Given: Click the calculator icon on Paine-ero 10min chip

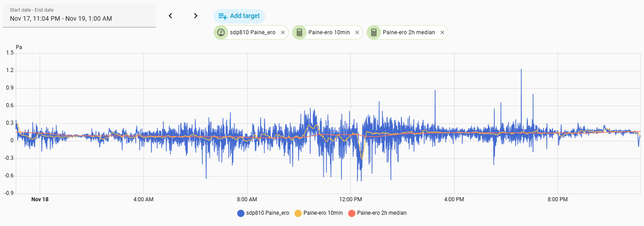Looking at the screenshot, I should click(299, 32).
